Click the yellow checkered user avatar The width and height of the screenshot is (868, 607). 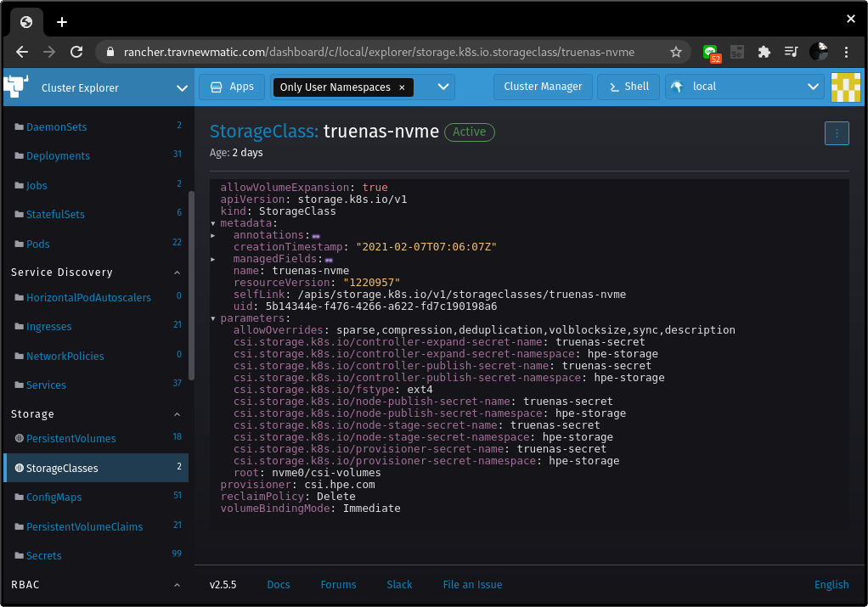845,87
